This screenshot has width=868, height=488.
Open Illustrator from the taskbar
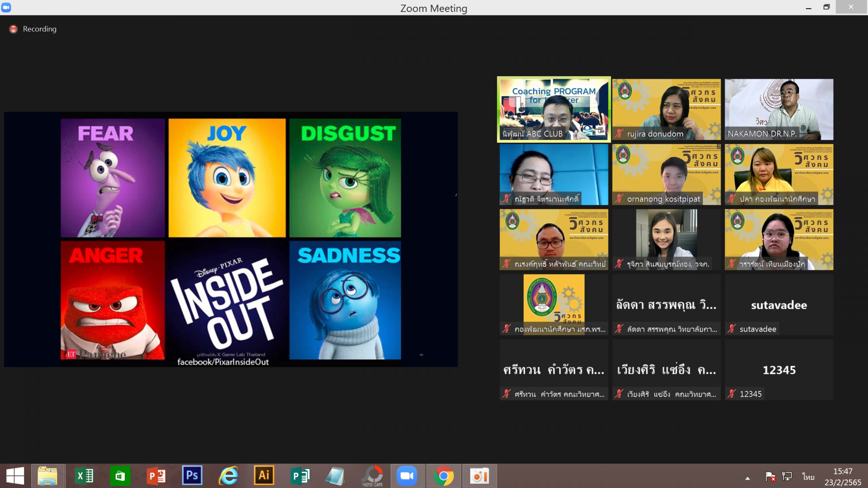click(x=264, y=476)
